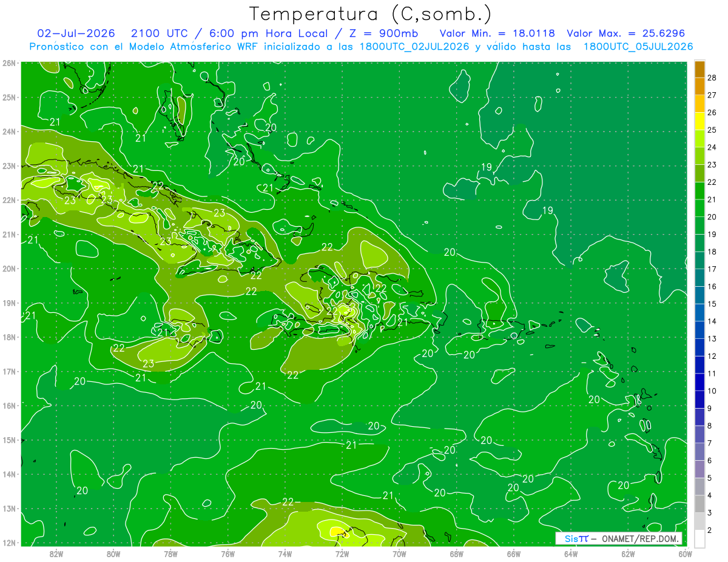Click the colorbar label "18"
Image resolution: width=728 pixels, height=562 pixels.
tap(713, 251)
